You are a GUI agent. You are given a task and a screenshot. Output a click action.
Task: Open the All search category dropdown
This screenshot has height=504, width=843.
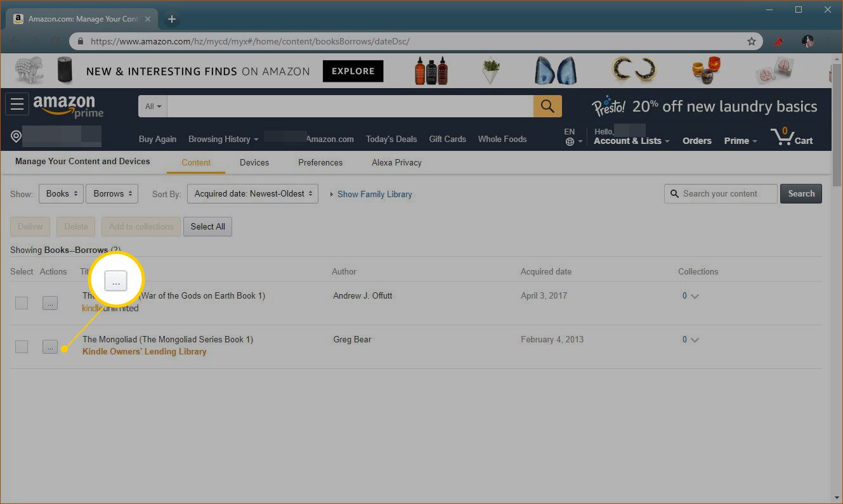pos(153,107)
